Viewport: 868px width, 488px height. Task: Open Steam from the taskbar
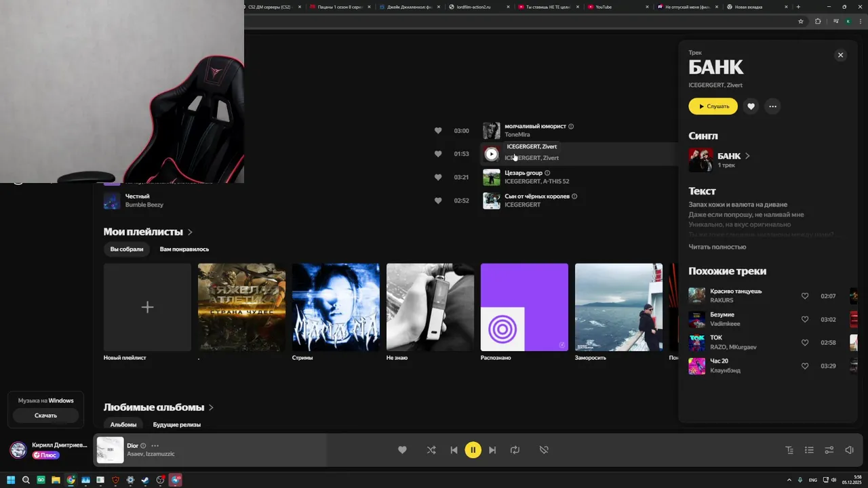145,480
